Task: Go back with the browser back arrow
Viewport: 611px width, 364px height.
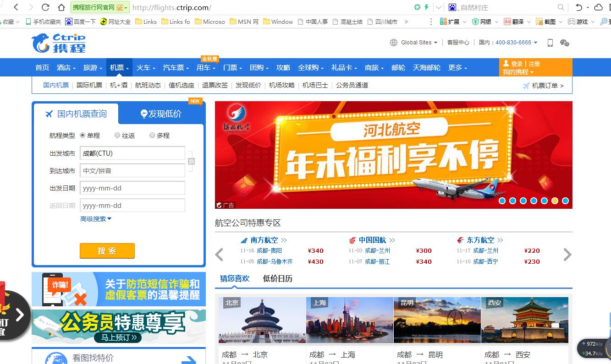Action: click(x=17, y=7)
